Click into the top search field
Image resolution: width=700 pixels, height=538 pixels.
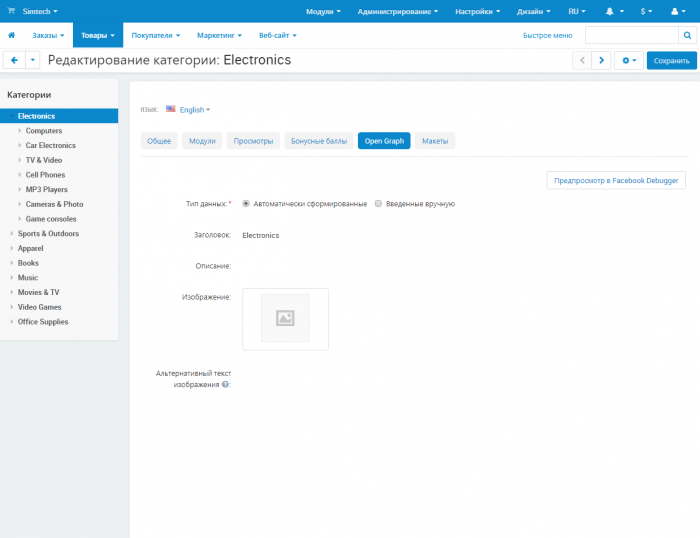coord(632,35)
